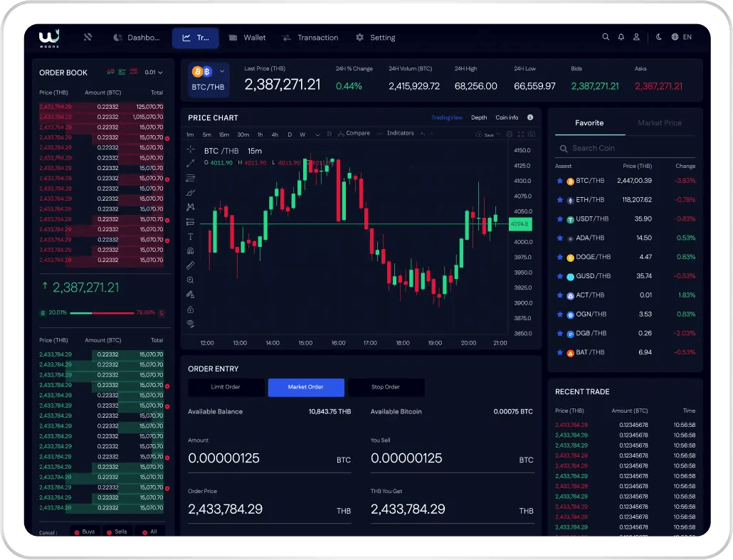Click the gear icon of the Setting menu
The height and width of the screenshot is (560, 733).
point(359,38)
